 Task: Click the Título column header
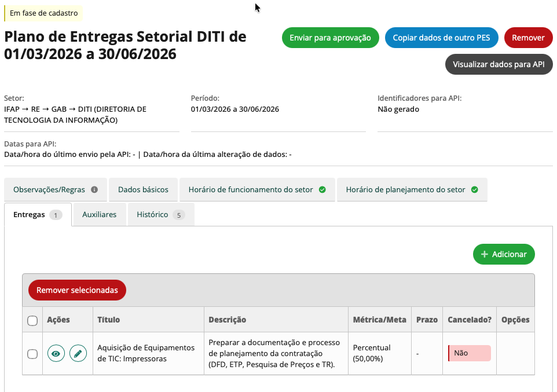tap(109, 320)
